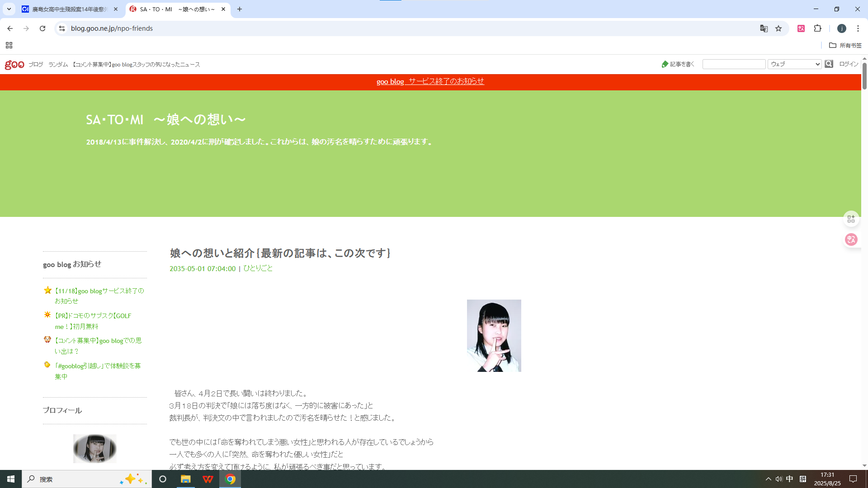Click the reload page button

(x=42, y=28)
